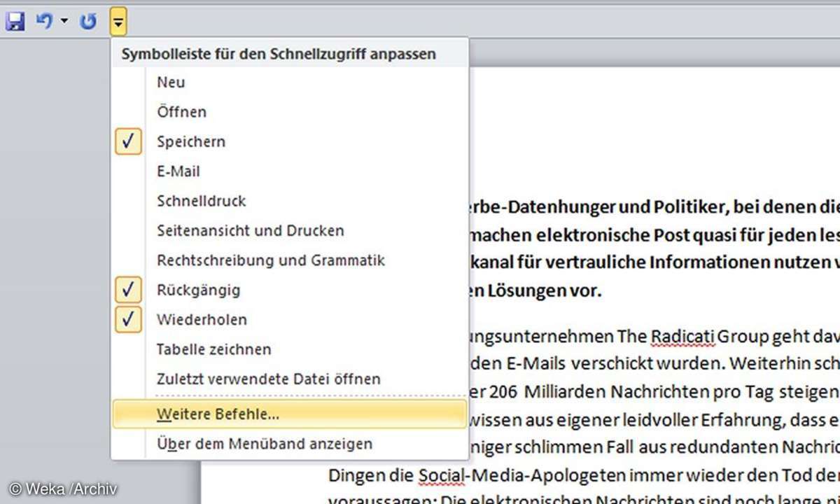This screenshot has height=504, width=840.
Task: Click the Undo arrow icon
Action: pyautogui.click(x=45, y=22)
